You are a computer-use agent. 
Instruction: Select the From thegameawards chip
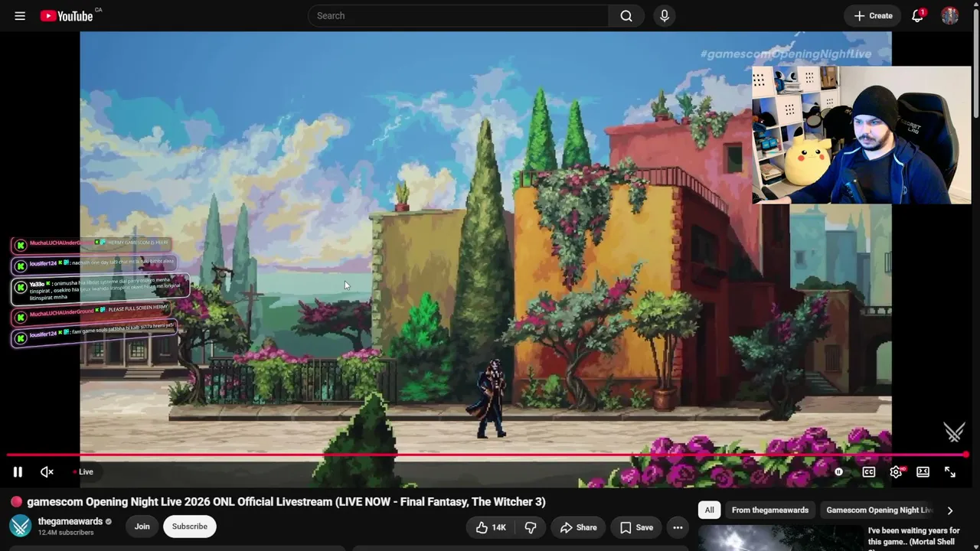click(770, 510)
